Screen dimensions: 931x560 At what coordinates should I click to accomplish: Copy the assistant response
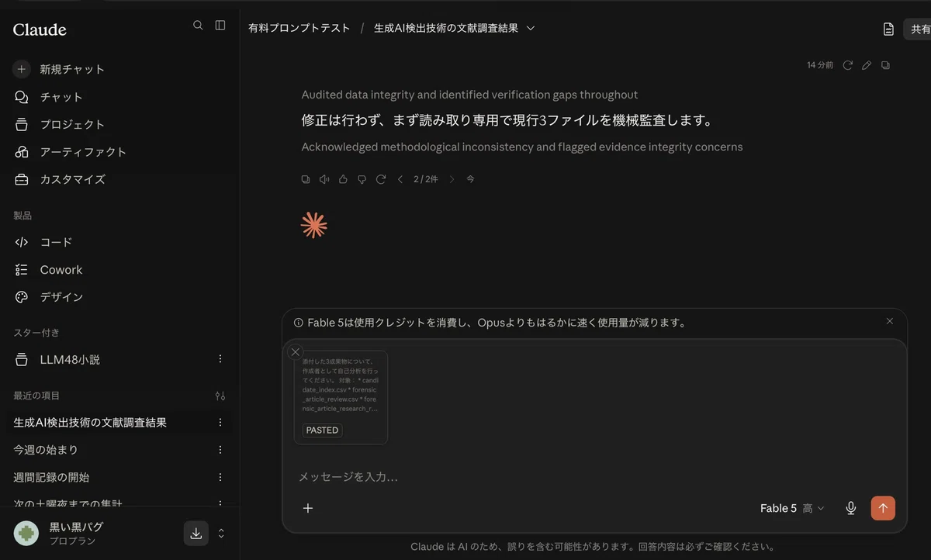tap(306, 179)
